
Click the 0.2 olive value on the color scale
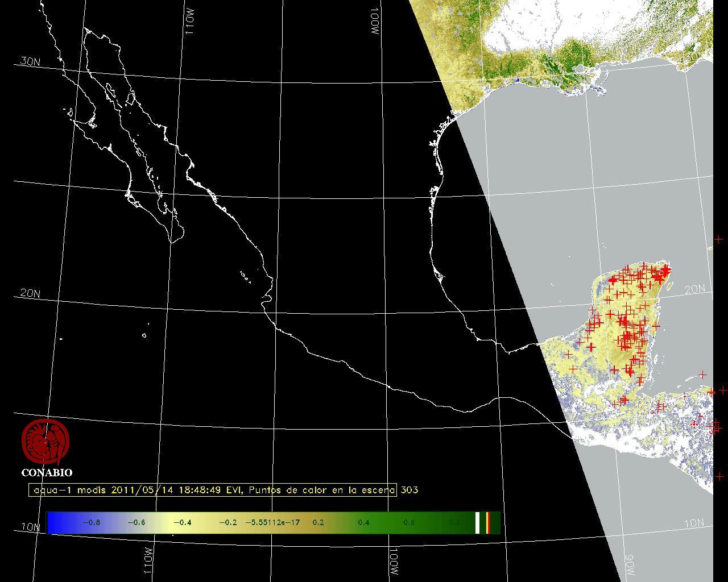tap(318, 522)
